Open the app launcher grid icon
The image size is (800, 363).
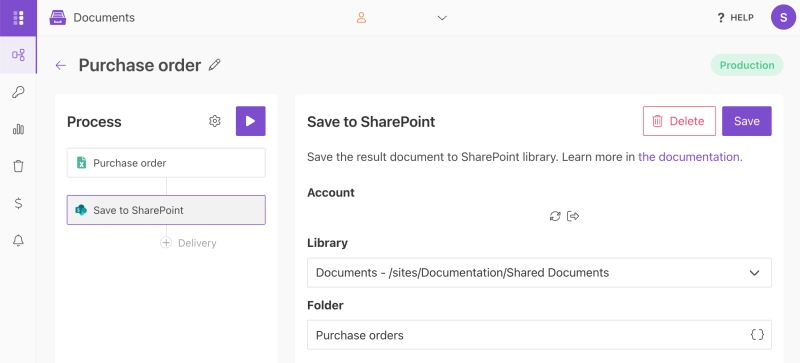click(18, 17)
